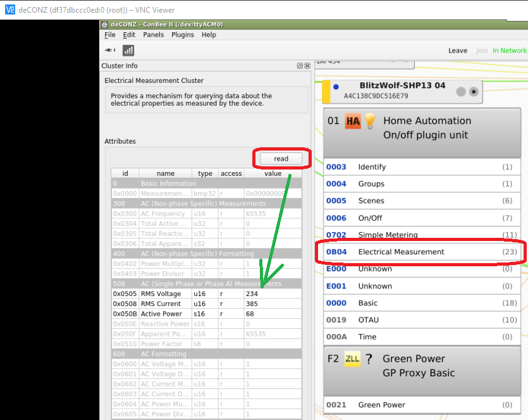
Task: Close the Cluster Info panel
Action: point(307,66)
